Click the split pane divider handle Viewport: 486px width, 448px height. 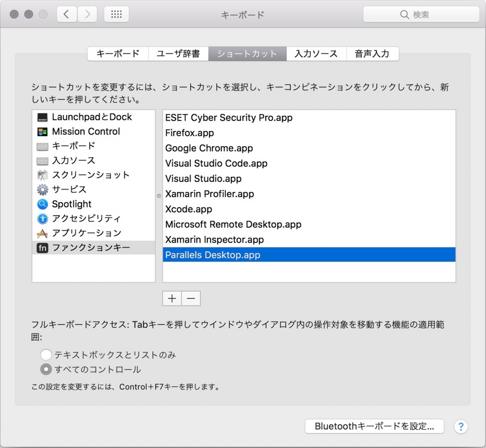[x=159, y=196]
